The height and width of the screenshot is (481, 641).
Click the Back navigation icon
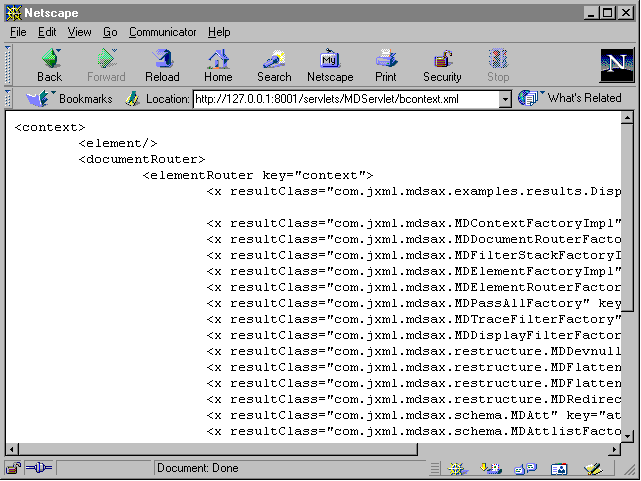51,58
